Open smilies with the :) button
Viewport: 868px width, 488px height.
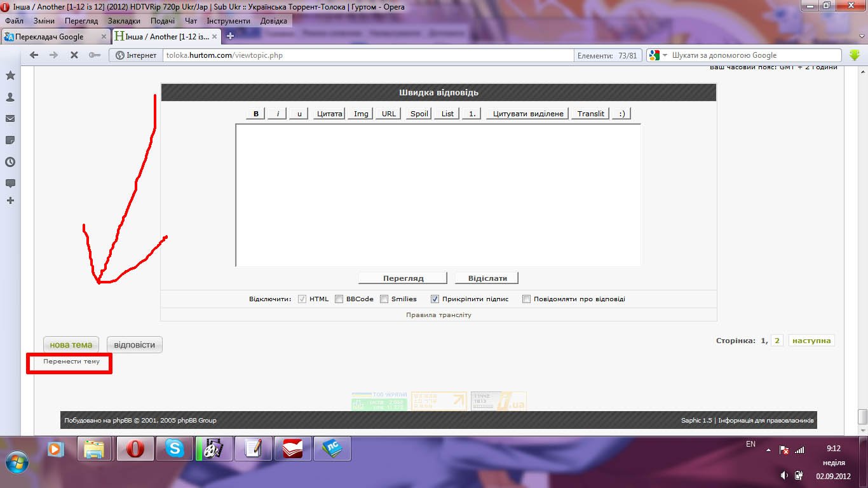pyautogui.click(x=621, y=114)
